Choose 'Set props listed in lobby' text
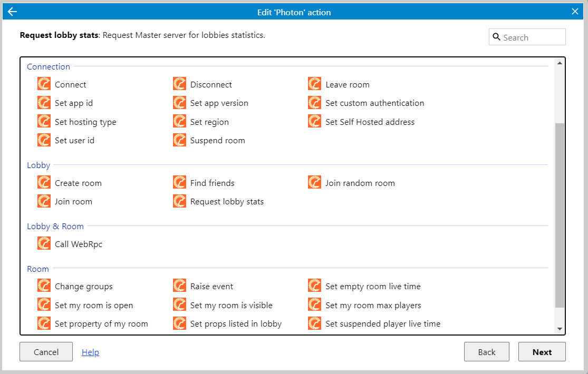 pos(236,324)
